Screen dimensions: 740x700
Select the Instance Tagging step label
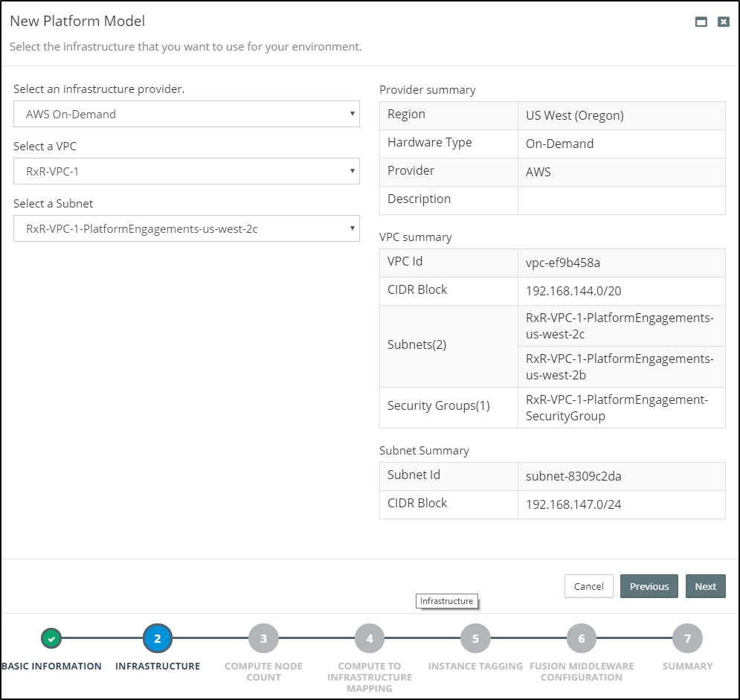(475, 667)
